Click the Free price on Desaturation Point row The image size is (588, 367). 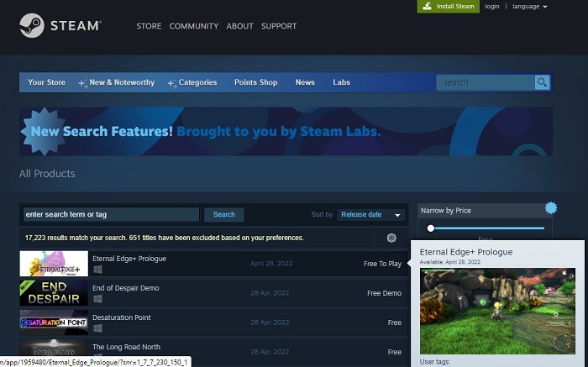click(x=395, y=322)
